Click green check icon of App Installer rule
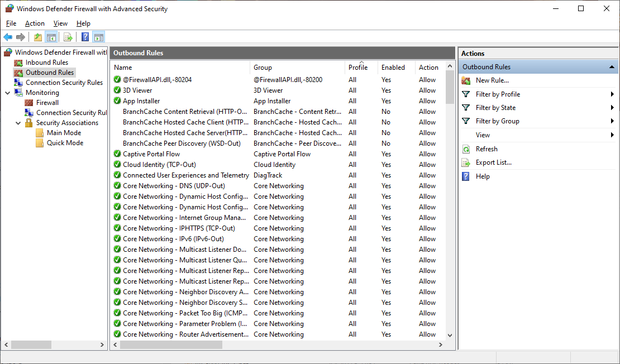Viewport: 620px width, 364px height. (x=117, y=101)
